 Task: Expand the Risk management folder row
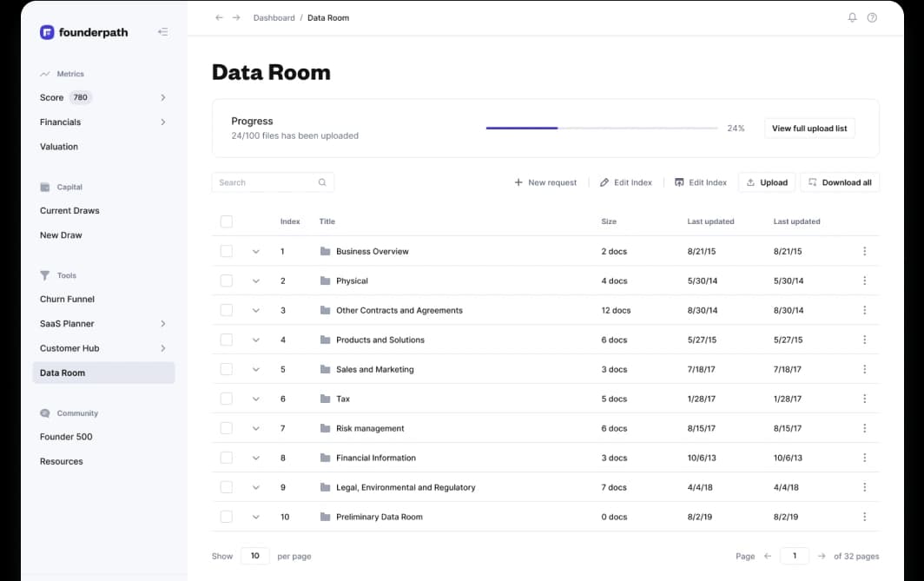point(255,428)
